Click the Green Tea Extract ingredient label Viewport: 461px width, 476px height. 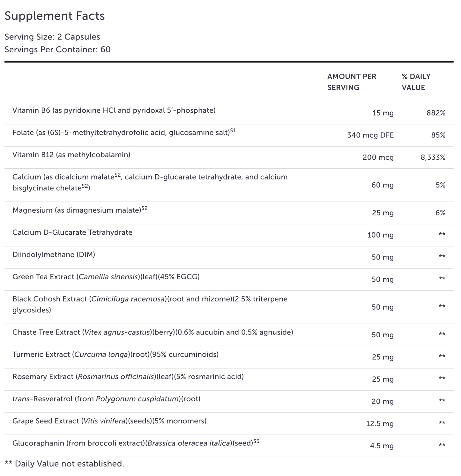click(106, 277)
